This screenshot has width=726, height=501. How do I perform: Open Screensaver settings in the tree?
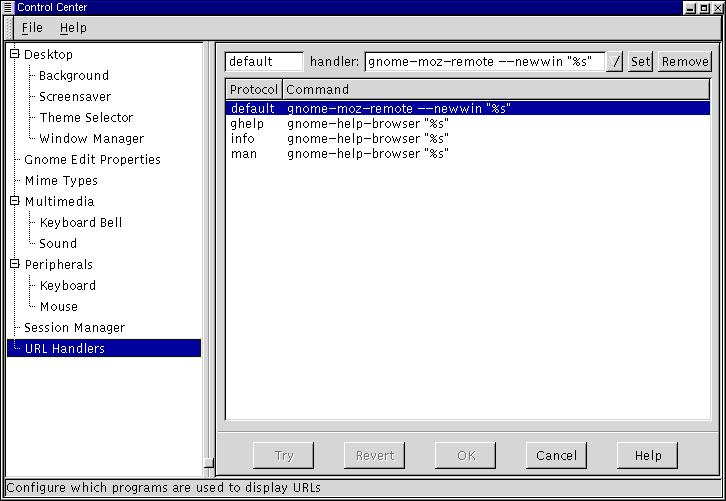pyautogui.click(x=77, y=97)
